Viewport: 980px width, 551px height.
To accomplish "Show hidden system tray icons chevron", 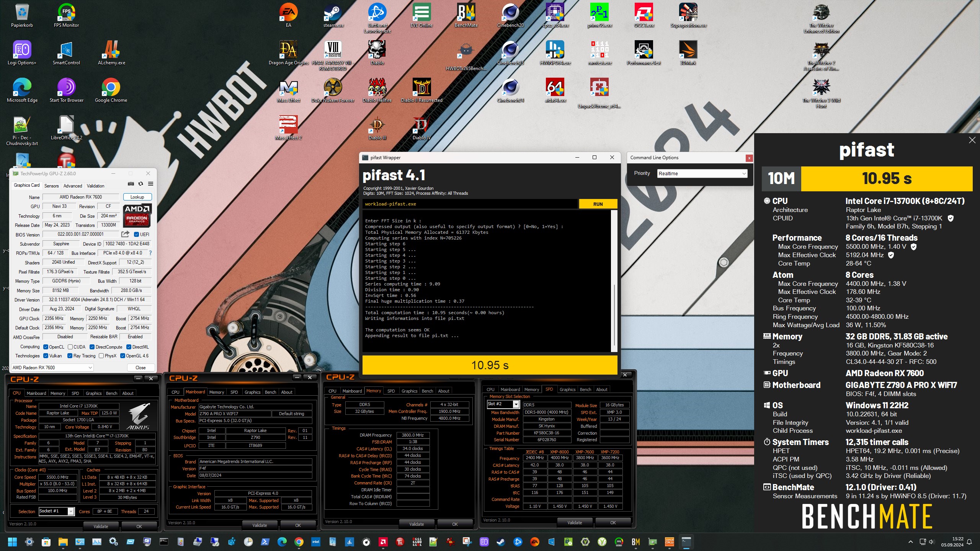I will [x=911, y=542].
